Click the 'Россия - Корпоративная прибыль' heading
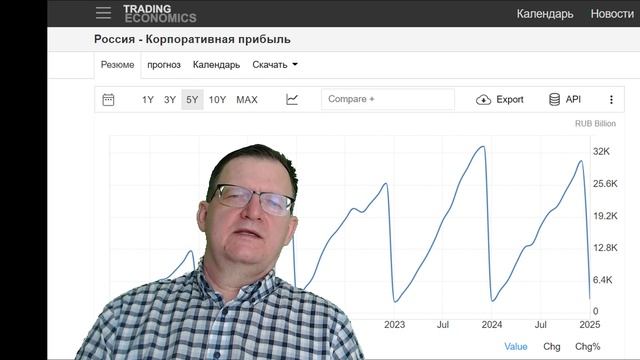 (192, 39)
